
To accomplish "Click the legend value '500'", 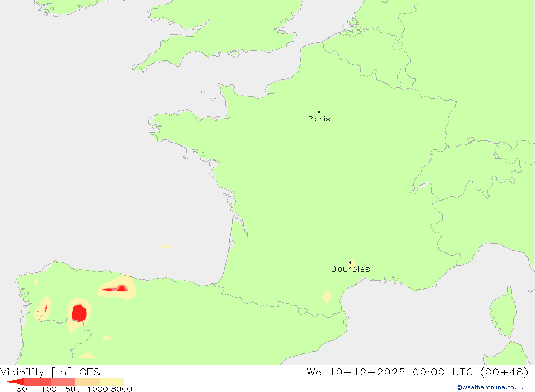I will [73, 389].
